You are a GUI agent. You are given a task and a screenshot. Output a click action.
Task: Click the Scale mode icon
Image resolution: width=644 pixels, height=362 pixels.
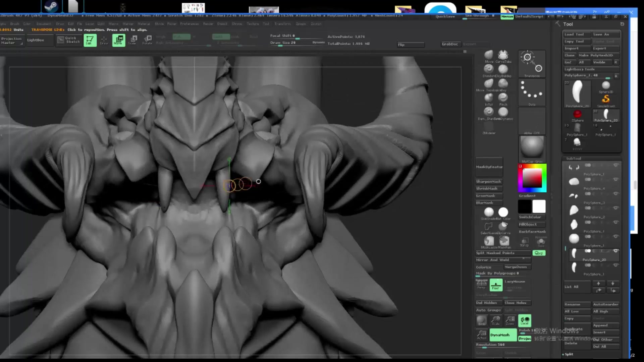[132, 40]
